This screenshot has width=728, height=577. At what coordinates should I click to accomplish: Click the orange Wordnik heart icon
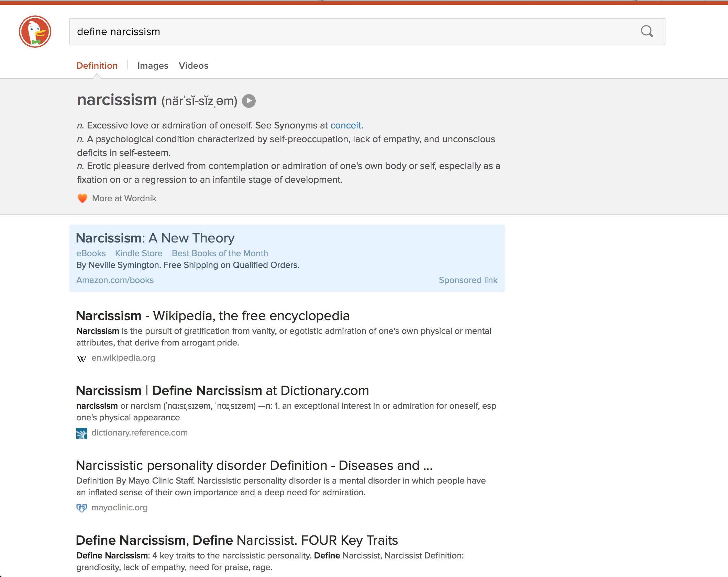coord(82,198)
